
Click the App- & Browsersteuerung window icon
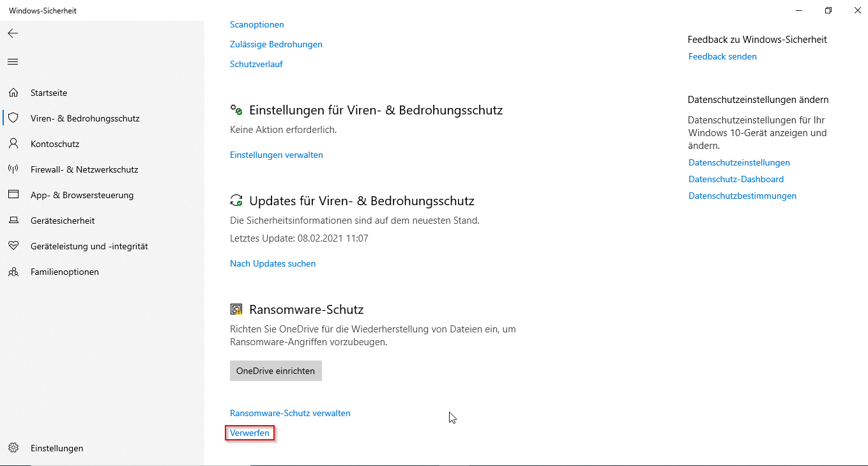click(13, 195)
